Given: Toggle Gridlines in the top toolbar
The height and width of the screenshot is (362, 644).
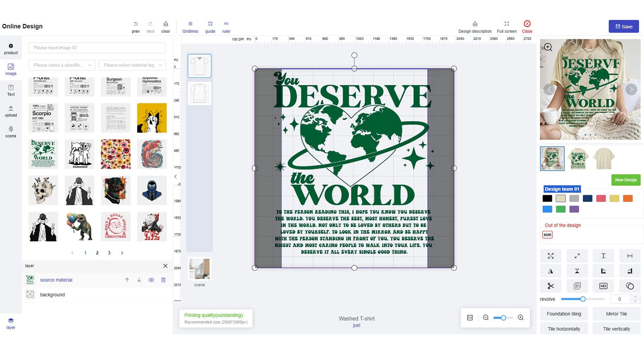Looking at the screenshot, I should click(x=190, y=27).
